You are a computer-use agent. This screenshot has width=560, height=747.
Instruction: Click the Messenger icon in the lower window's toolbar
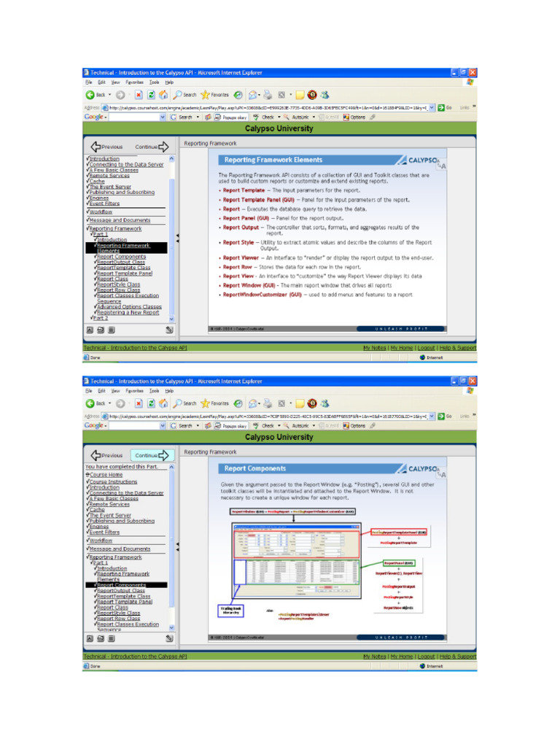324,403
